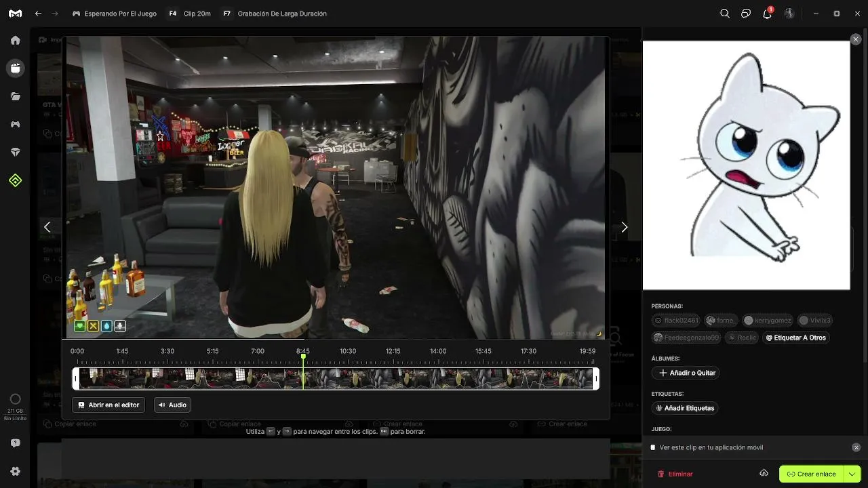
Task: Go back with the left arrow in the top bar
Action: [x=38, y=14]
